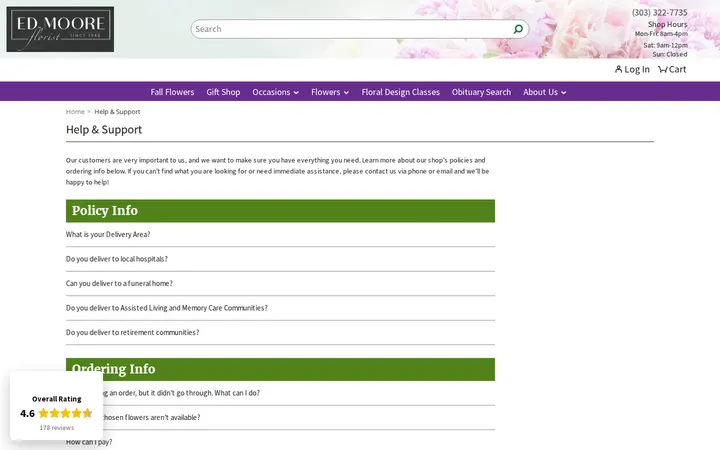Open Obituary Search menu item

tap(481, 92)
